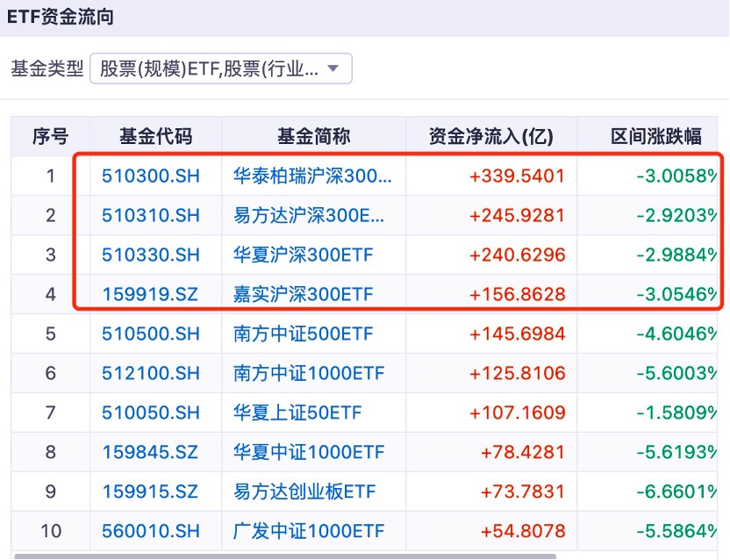Open the 基金类型 fund type dropdown
The height and width of the screenshot is (560, 730).
(x=221, y=68)
